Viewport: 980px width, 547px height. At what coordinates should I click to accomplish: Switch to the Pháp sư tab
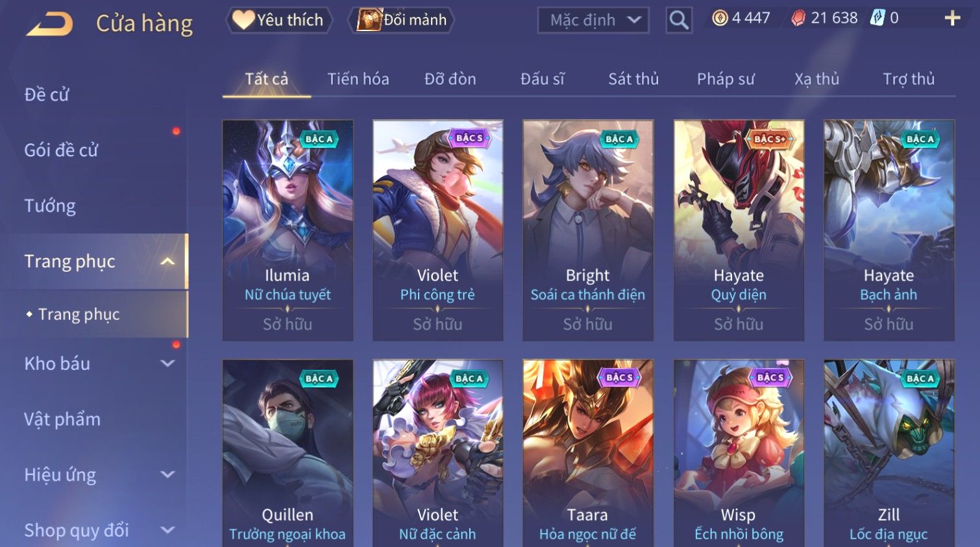click(x=726, y=79)
